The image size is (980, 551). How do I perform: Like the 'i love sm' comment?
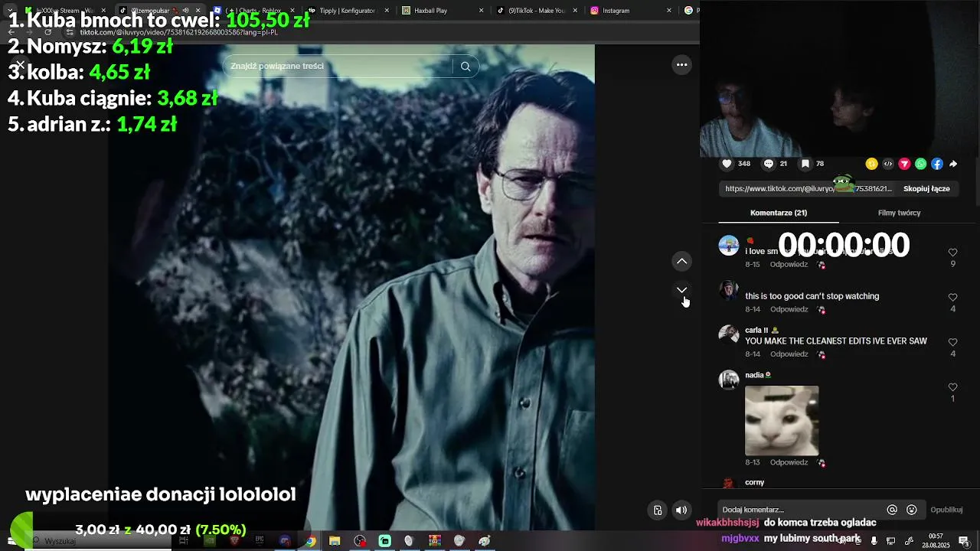coord(952,253)
